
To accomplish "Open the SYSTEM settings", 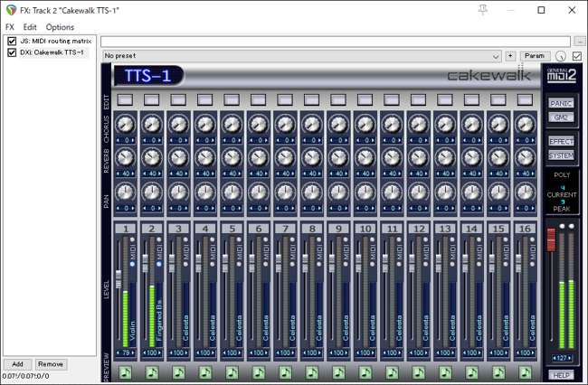I will pyautogui.click(x=561, y=155).
